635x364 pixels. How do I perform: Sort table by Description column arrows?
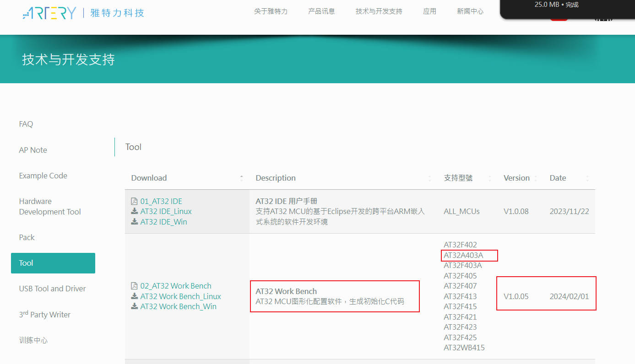click(x=430, y=178)
